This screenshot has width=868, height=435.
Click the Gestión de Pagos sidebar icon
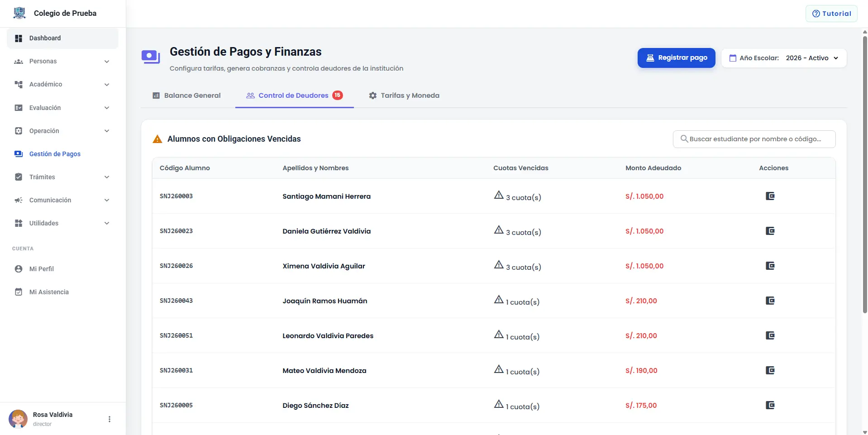19,154
